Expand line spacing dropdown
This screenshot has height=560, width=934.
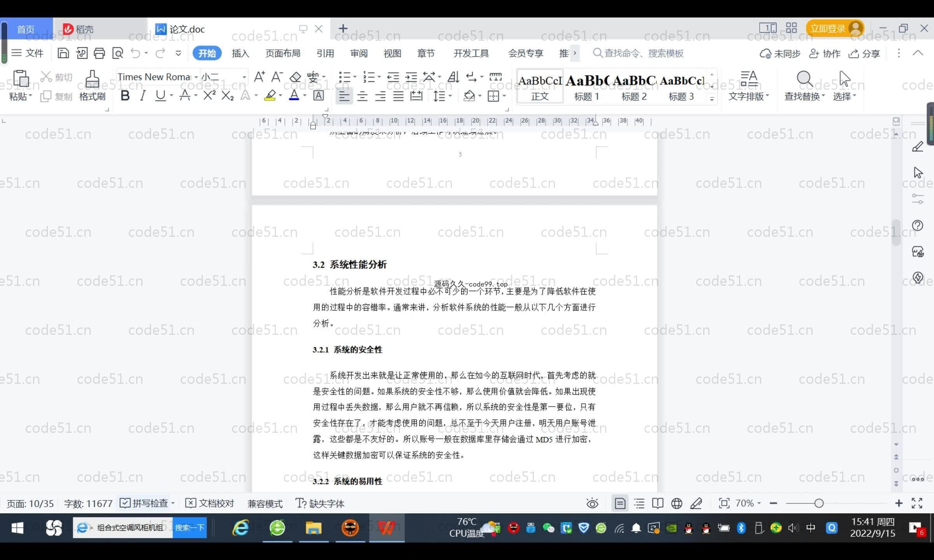[x=450, y=96]
